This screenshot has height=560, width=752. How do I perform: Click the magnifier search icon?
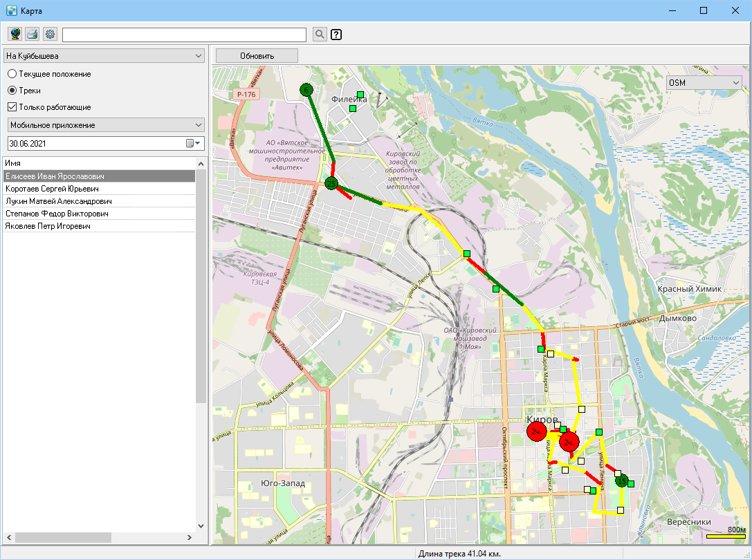pyautogui.click(x=320, y=34)
